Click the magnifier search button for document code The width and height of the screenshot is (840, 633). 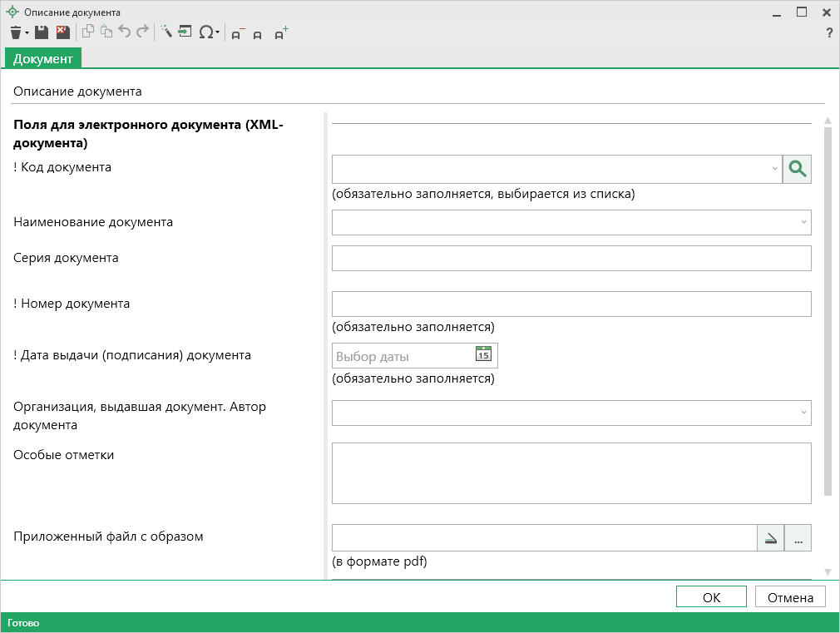[797, 169]
